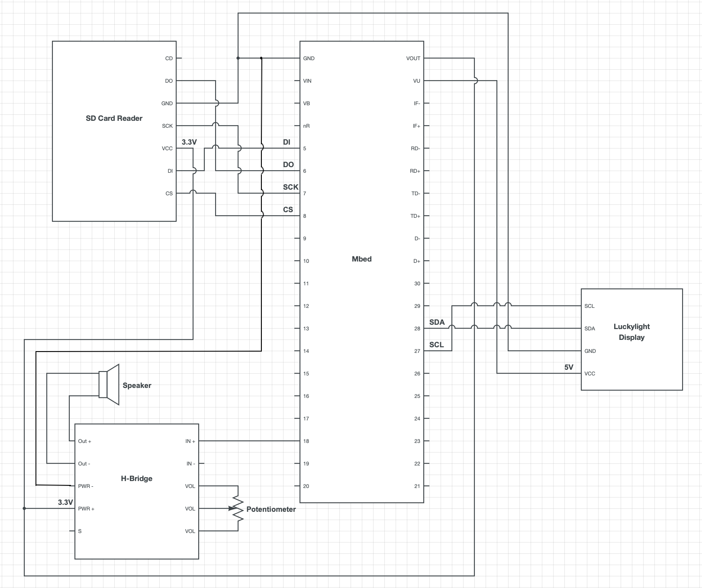Click the Luckylight Display label
The image size is (702, 588).
[631, 332]
